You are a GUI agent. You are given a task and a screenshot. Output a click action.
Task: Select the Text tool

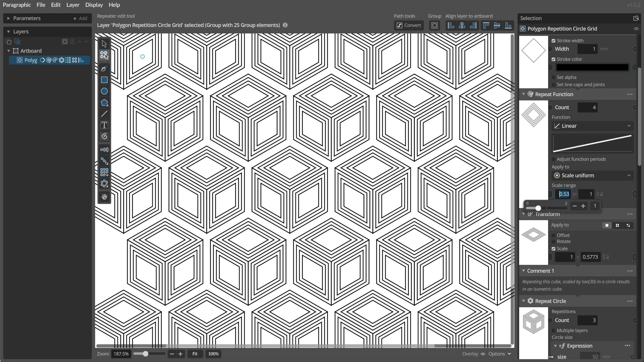tap(104, 125)
